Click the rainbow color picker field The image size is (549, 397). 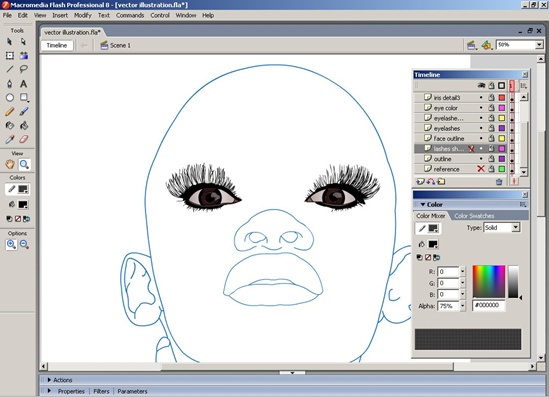(489, 281)
